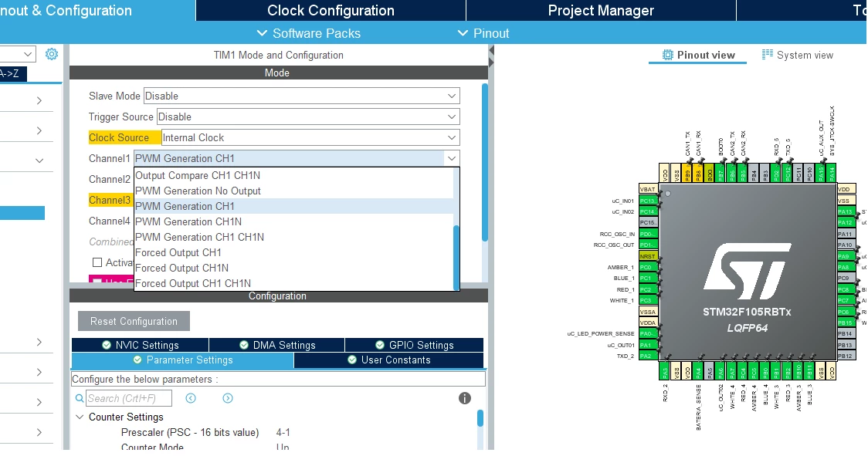Open the Trigger Source dropdown
The height and width of the screenshot is (456, 868).
click(x=308, y=117)
